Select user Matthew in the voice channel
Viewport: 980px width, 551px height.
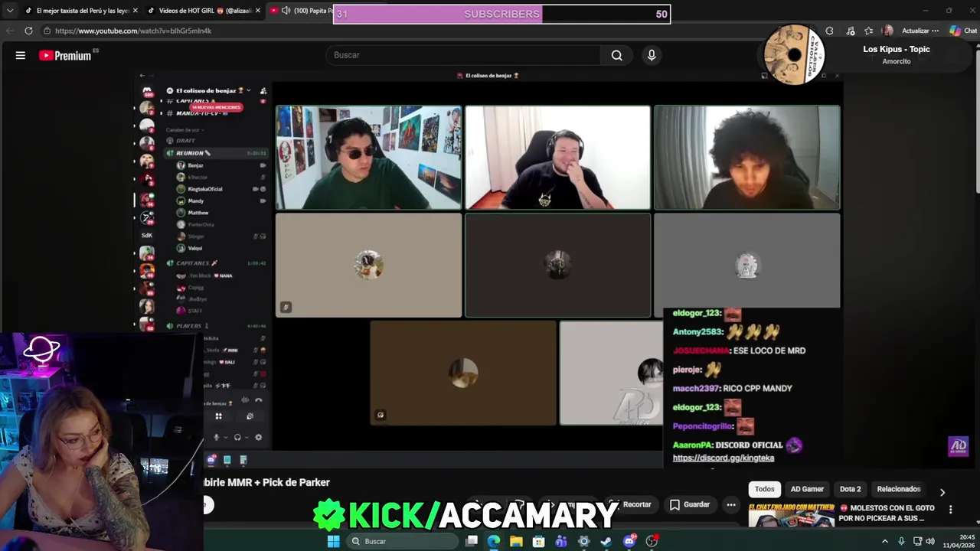[x=198, y=213]
